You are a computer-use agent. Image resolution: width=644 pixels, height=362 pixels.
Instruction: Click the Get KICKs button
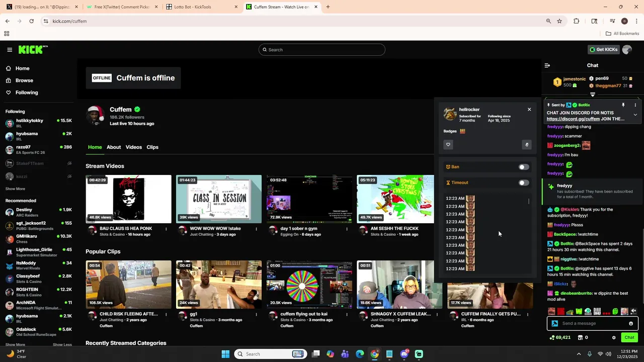[603, 50]
